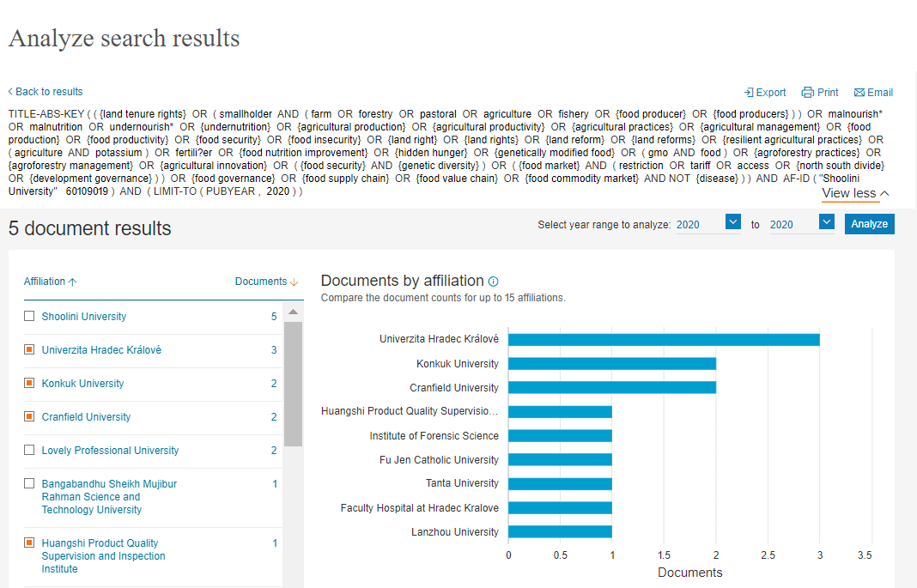The height and width of the screenshot is (588, 917).
Task: Uncheck Univerzita Hradec Králové checkbox
Action: click(x=29, y=350)
